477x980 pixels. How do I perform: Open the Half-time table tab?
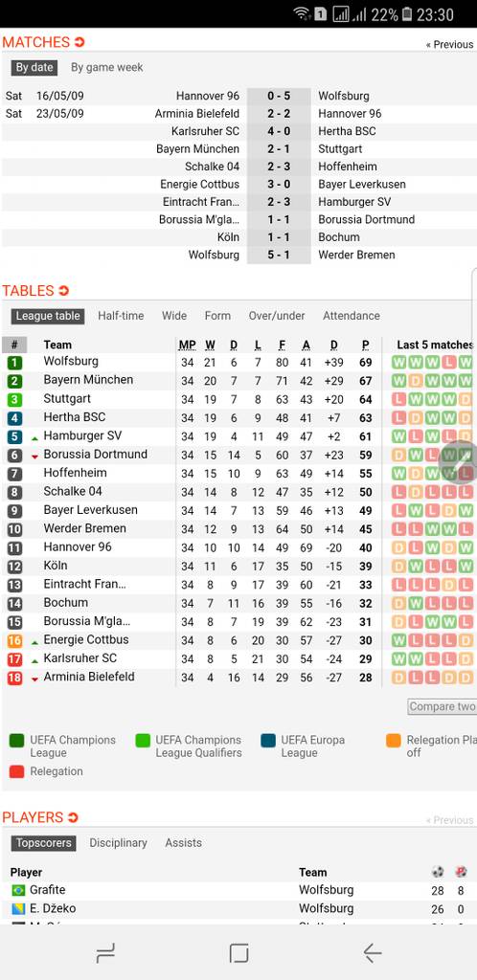tap(121, 316)
